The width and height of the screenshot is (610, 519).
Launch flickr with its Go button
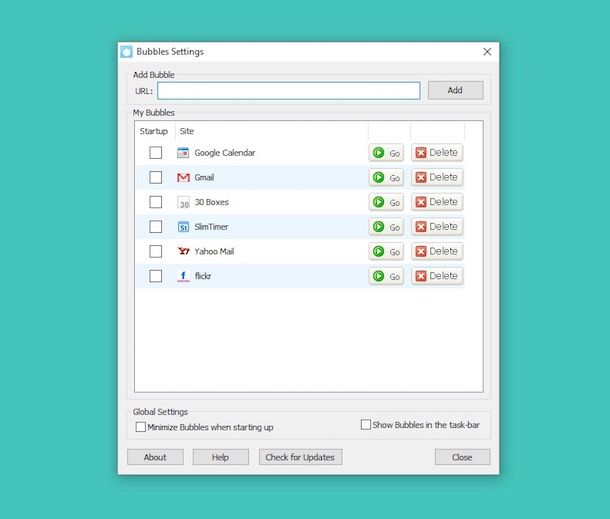tap(386, 276)
